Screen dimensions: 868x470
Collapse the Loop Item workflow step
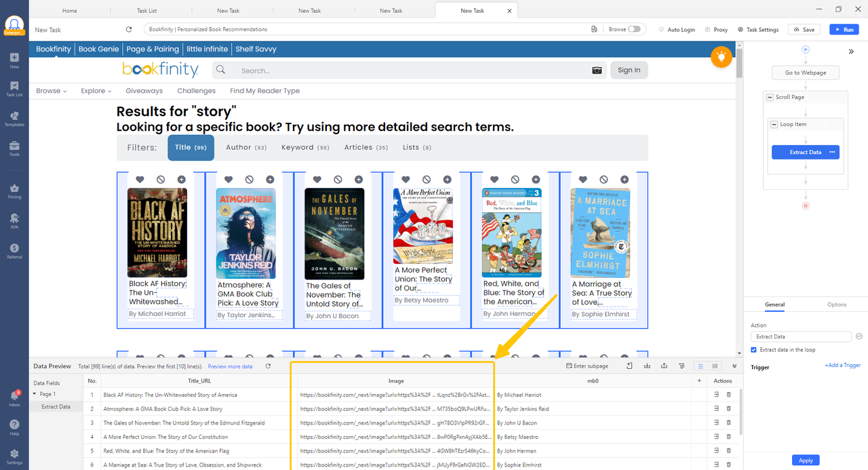coord(774,124)
